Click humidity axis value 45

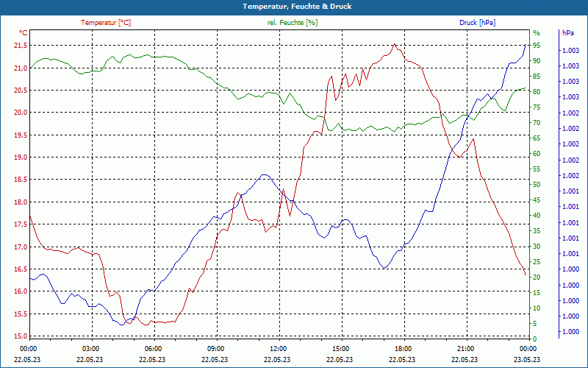537,200
